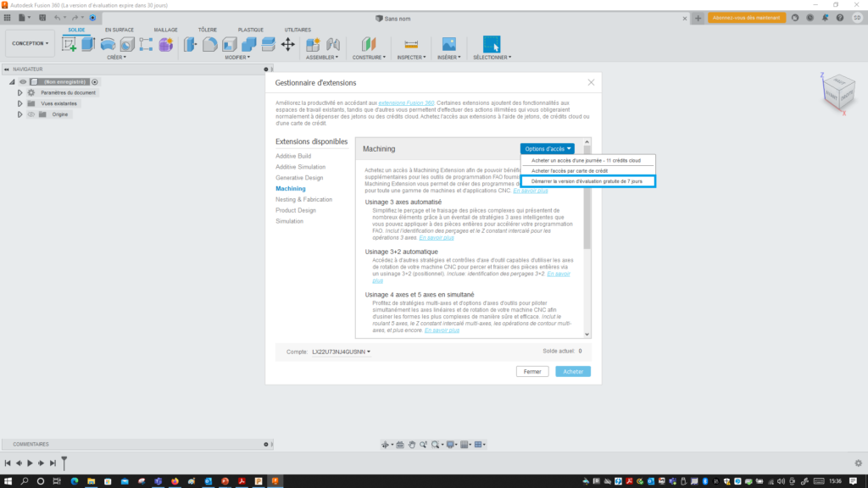Viewport: 868px width, 488px height.
Task: Expand Vues existantes node
Action: (19, 103)
